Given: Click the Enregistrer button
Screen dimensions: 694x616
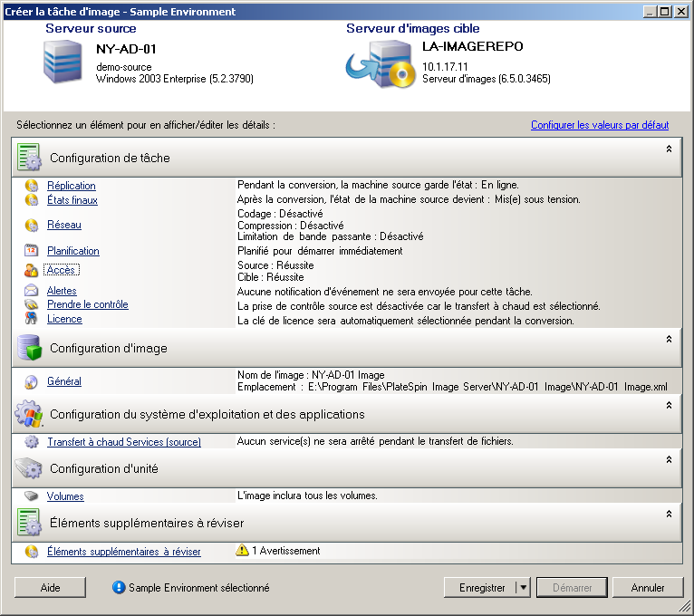Looking at the screenshot, I should 480,588.
